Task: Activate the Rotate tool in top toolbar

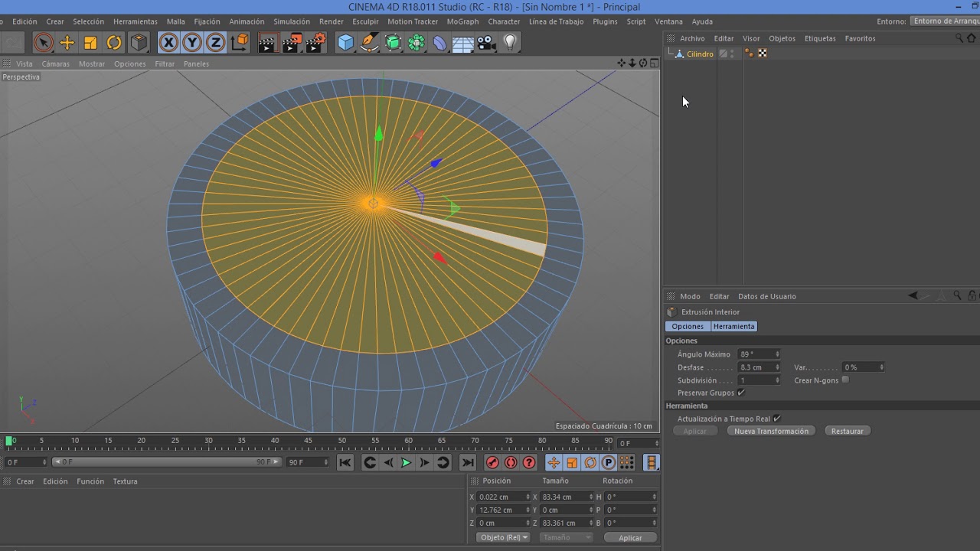Action: pos(114,43)
